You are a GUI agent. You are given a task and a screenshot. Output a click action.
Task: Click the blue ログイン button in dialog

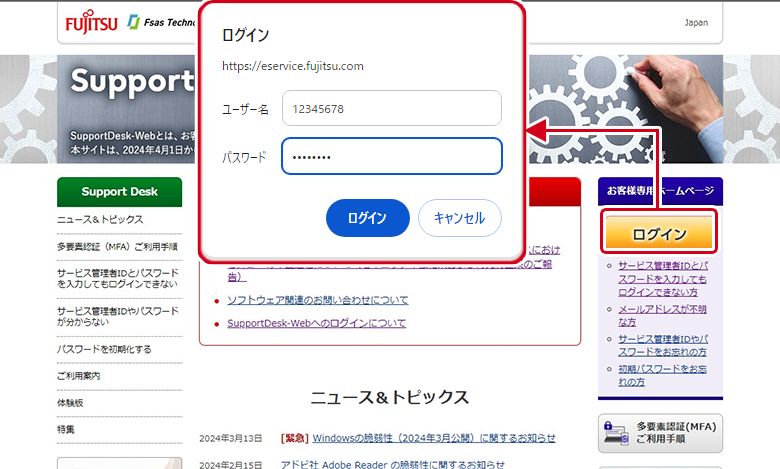point(368,218)
